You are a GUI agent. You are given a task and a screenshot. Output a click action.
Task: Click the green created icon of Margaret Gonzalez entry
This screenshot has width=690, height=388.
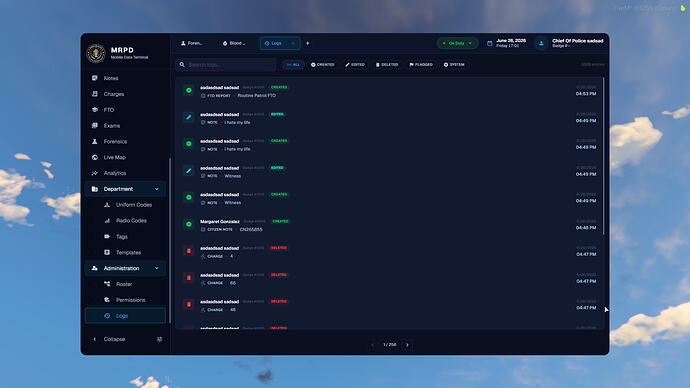(x=189, y=224)
